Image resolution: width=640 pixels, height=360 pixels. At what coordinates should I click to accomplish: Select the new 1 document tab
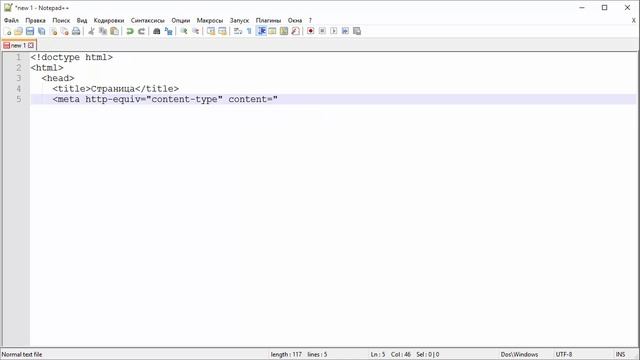coord(19,45)
